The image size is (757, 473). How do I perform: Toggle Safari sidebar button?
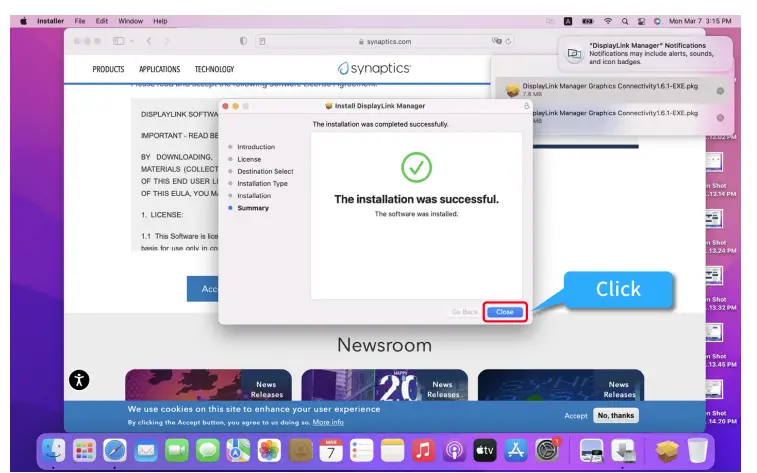pyautogui.click(x=118, y=41)
